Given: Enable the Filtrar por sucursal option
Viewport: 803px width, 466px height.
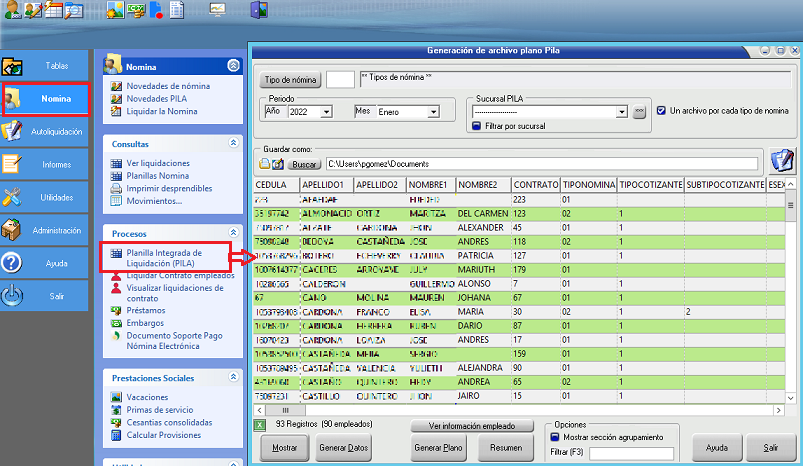Looking at the screenshot, I should [477, 126].
